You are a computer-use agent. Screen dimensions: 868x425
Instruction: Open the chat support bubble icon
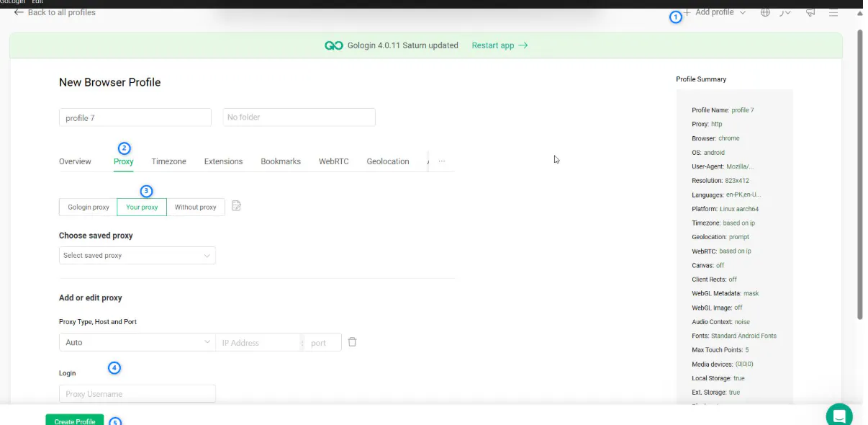point(839,415)
